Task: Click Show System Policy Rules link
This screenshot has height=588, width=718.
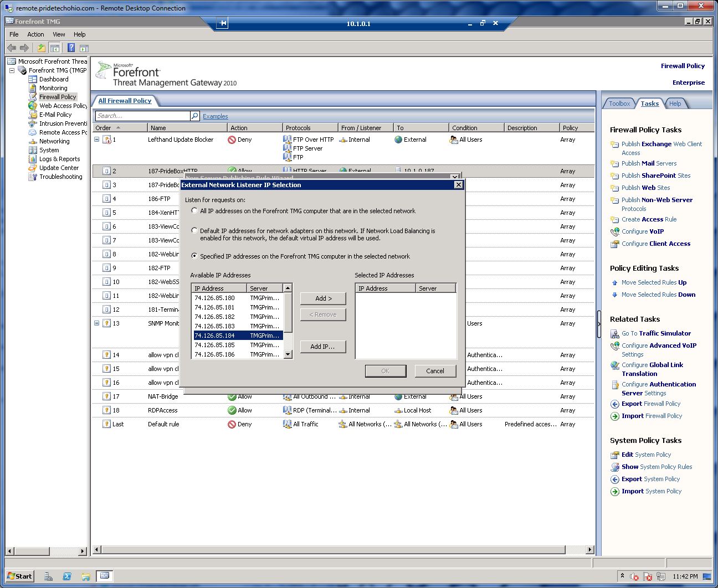Action: click(x=657, y=467)
